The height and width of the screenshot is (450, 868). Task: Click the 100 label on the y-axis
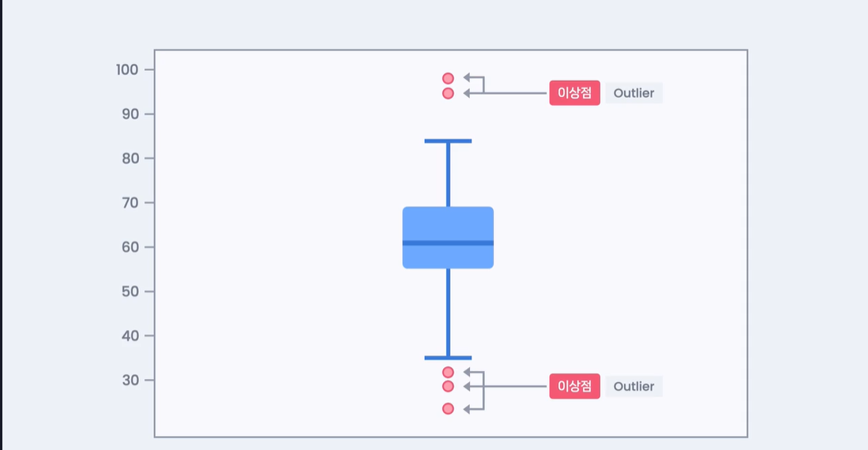(x=127, y=69)
